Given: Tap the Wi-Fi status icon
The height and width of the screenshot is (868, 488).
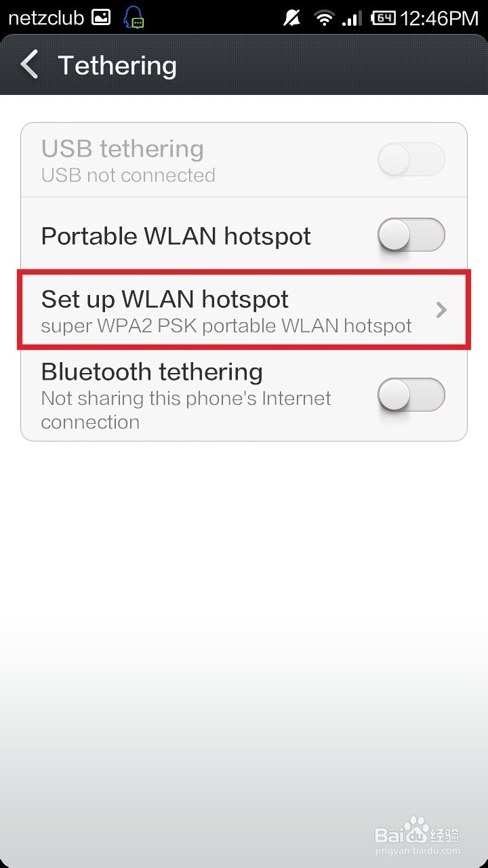Looking at the screenshot, I should 325,18.
